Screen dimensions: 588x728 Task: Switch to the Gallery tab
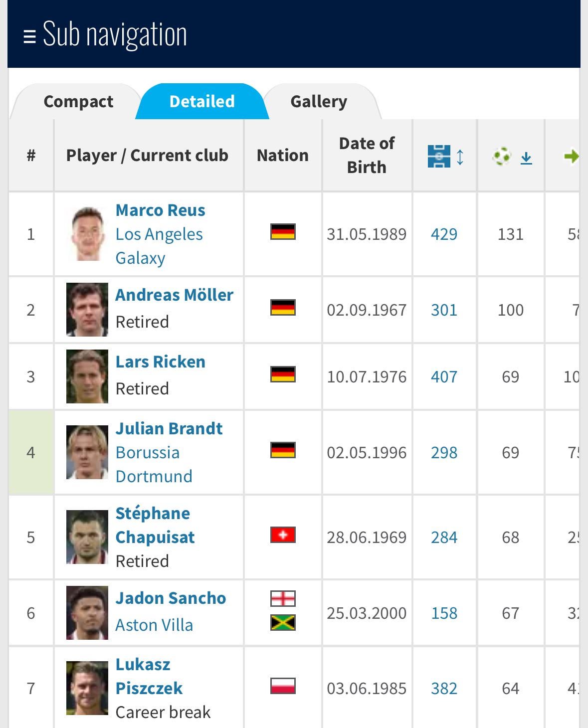(x=319, y=102)
